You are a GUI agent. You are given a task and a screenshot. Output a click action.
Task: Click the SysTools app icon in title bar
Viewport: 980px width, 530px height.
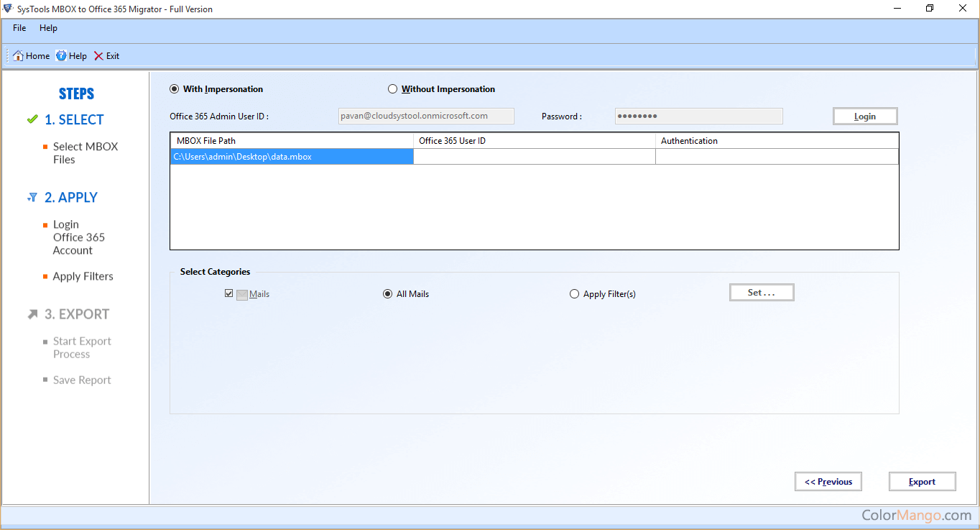tap(7, 9)
